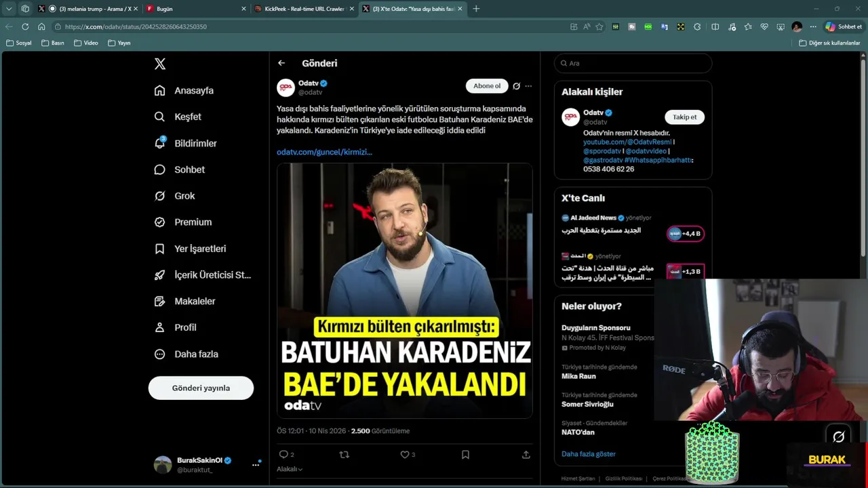Click the Abone ol button
This screenshot has height=488, width=868.
(x=487, y=86)
